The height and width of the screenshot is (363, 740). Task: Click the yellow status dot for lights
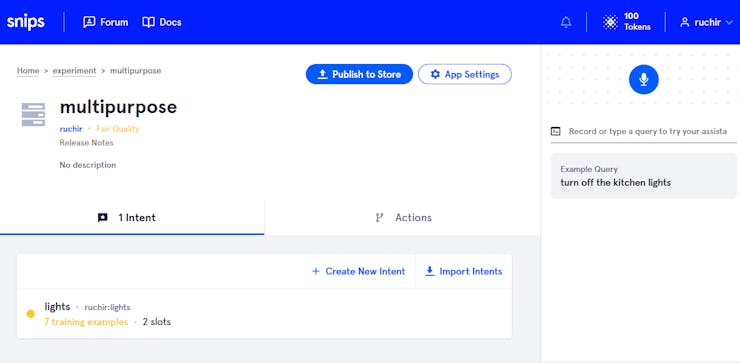pyautogui.click(x=31, y=314)
